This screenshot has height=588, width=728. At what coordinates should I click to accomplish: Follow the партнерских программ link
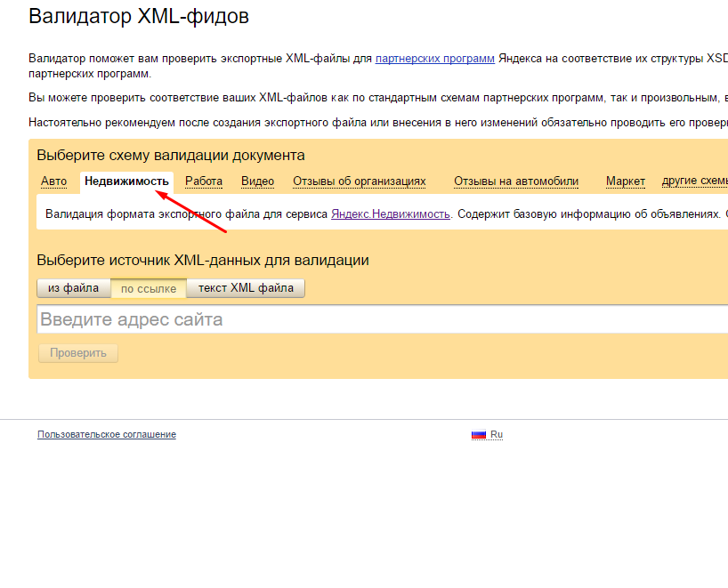435,59
